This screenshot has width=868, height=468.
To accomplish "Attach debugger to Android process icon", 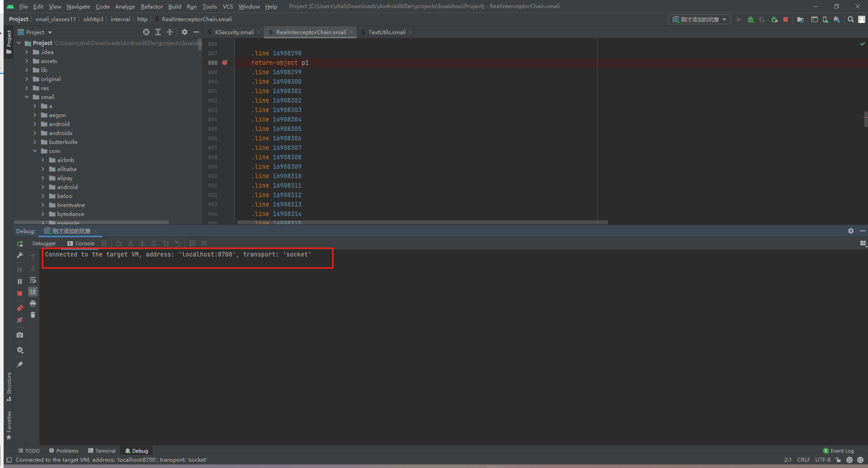I will tap(774, 19).
